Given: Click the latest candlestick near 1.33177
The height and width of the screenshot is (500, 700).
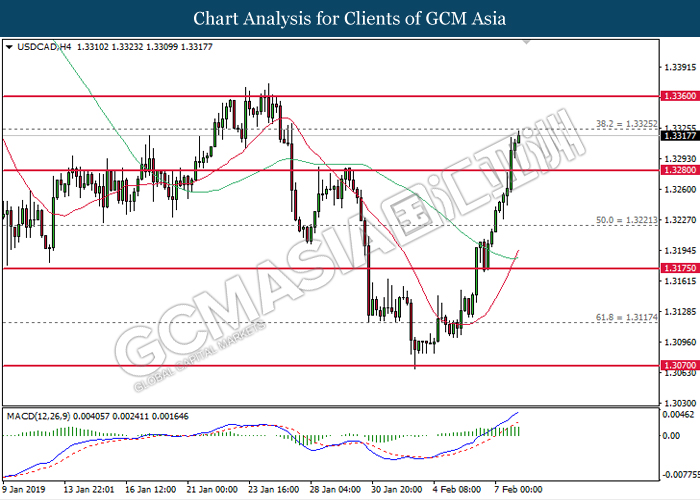Looking at the screenshot, I should click(518, 137).
